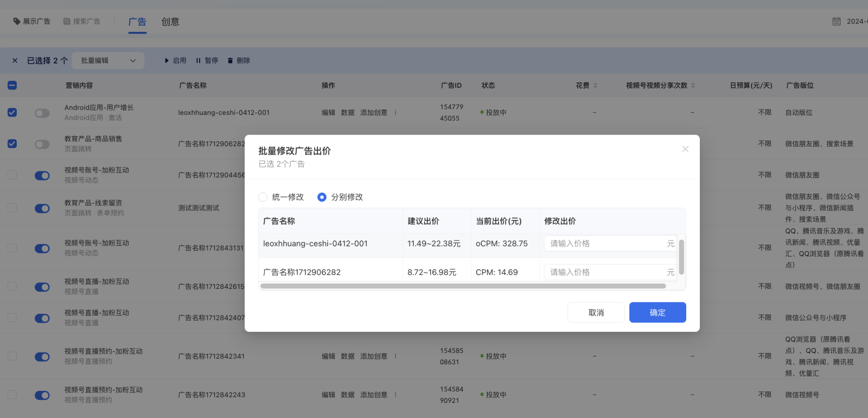The width and height of the screenshot is (868, 418).
Task: Click 取消 button in dialog
Action: (x=596, y=312)
